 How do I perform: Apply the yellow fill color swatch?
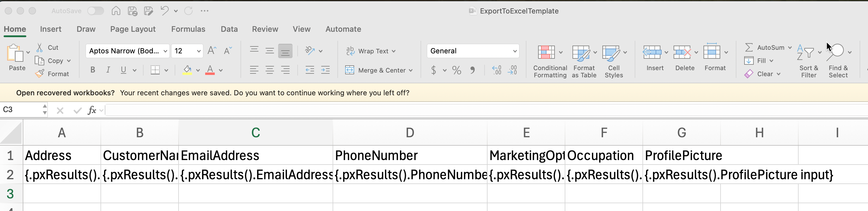click(x=187, y=70)
